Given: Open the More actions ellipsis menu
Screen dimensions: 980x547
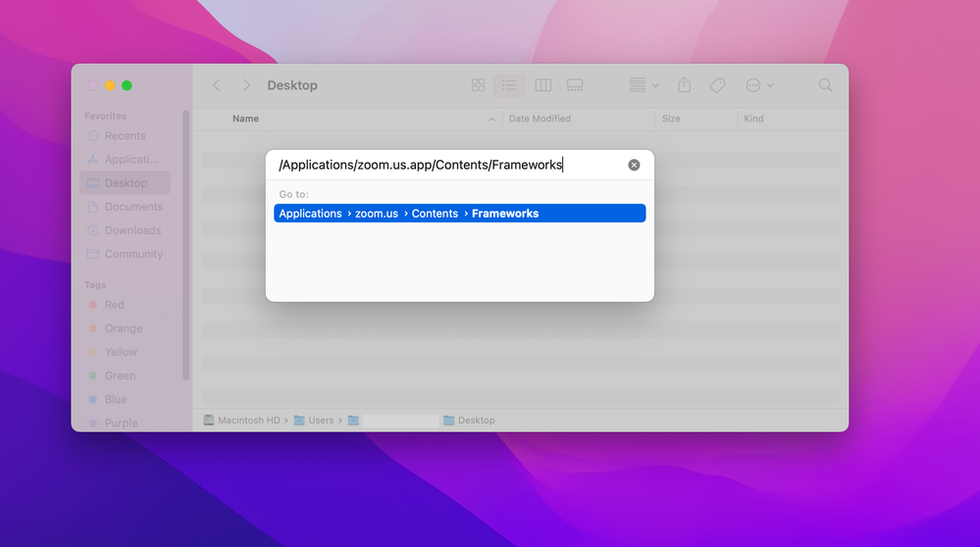Looking at the screenshot, I should point(759,85).
